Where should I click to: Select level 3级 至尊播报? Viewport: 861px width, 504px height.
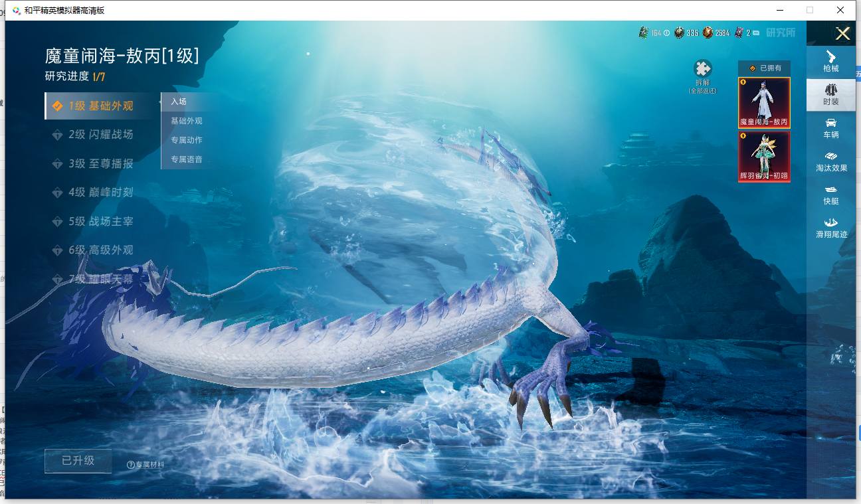pos(93,163)
